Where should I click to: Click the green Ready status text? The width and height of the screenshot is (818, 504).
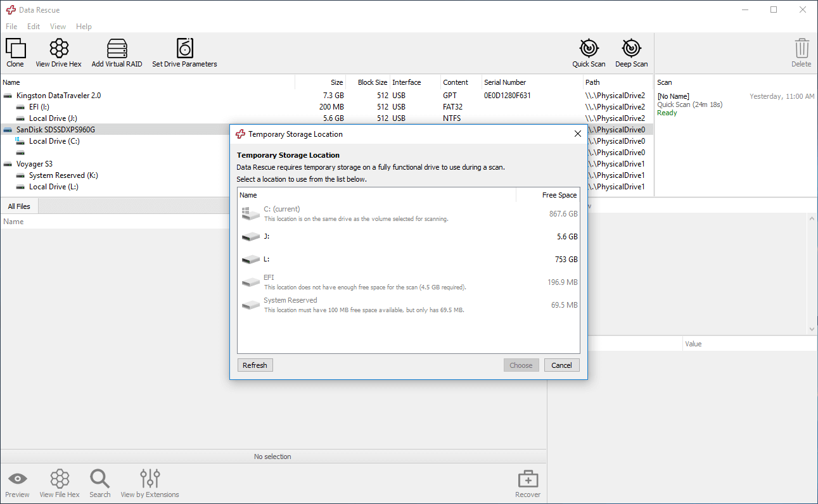[667, 113]
